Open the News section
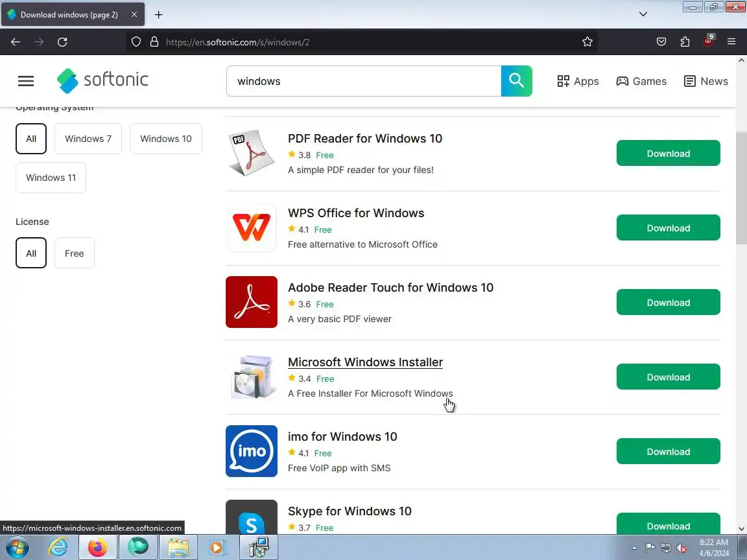The height and width of the screenshot is (560, 747). coord(706,82)
